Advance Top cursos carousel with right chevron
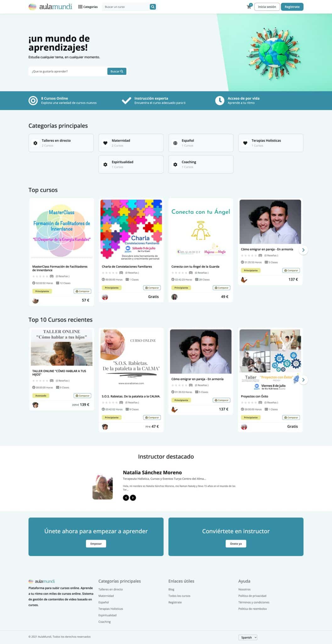This screenshot has width=332, height=644. click(x=303, y=250)
